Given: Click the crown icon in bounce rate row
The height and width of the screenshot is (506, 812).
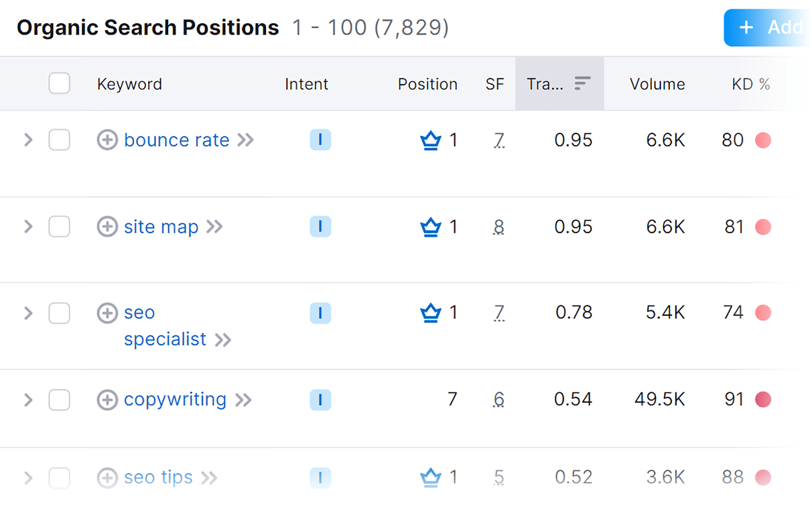Looking at the screenshot, I should coord(430,140).
